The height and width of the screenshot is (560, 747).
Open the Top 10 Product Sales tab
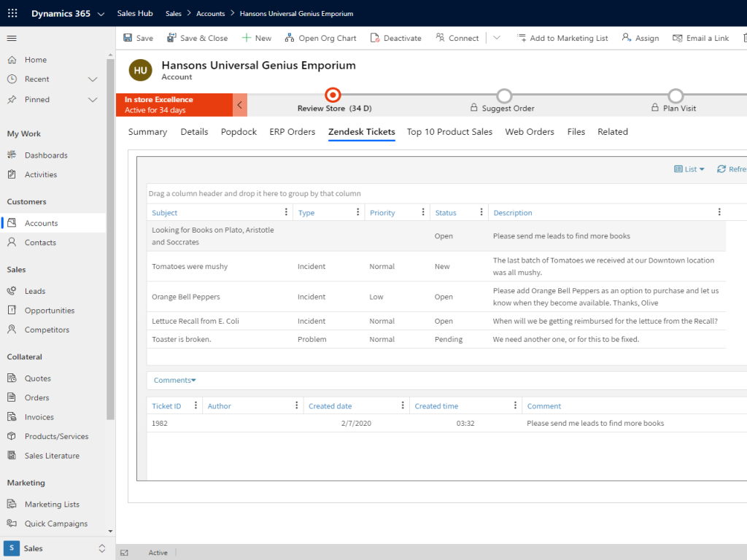coord(449,132)
